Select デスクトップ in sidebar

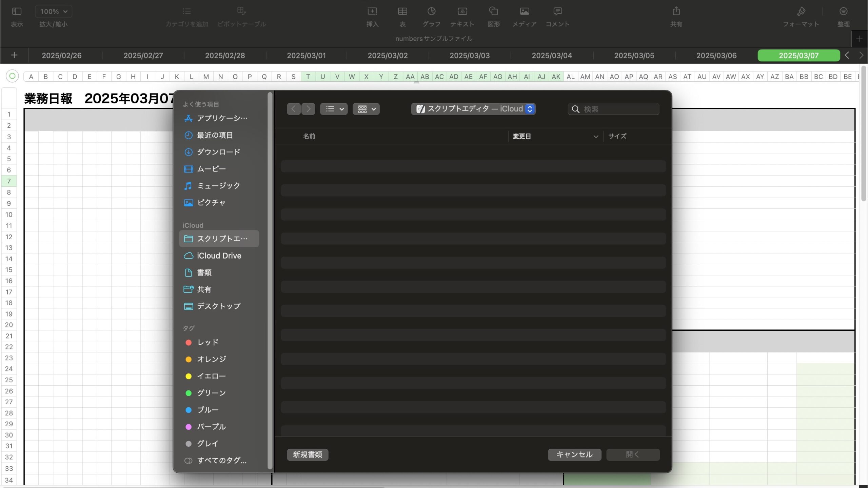click(219, 306)
